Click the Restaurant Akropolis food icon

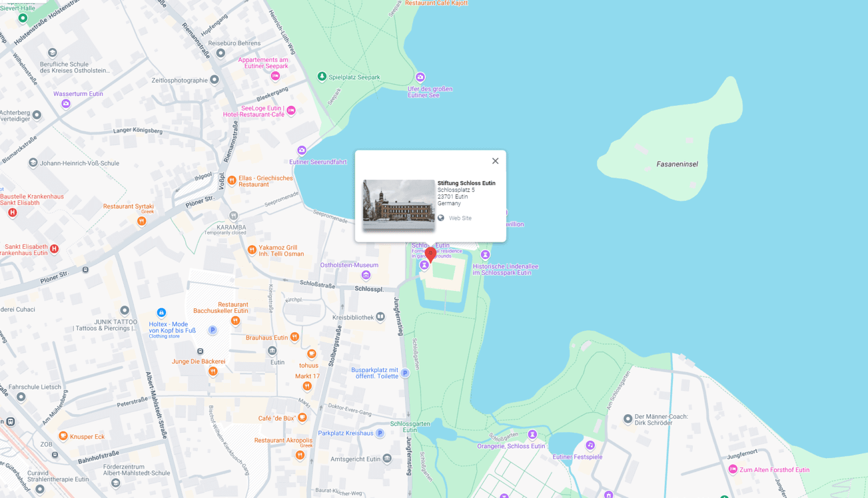pyautogui.click(x=300, y=455)
